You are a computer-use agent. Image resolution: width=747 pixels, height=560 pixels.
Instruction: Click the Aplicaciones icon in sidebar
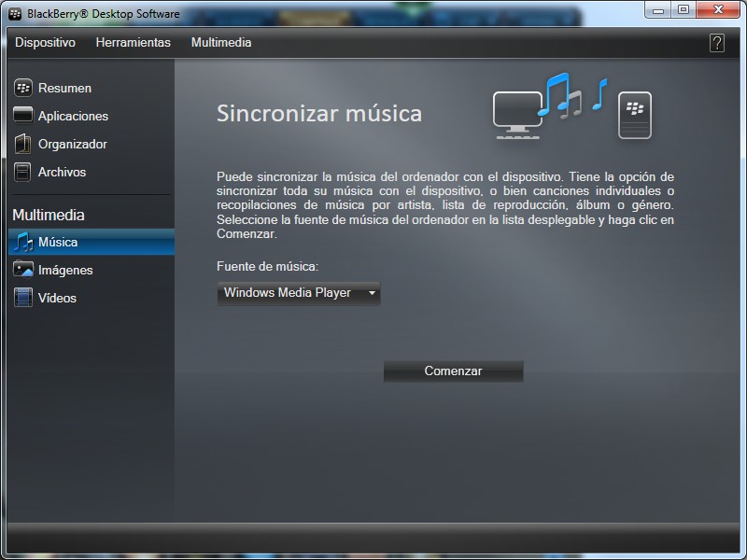[22, 115]
